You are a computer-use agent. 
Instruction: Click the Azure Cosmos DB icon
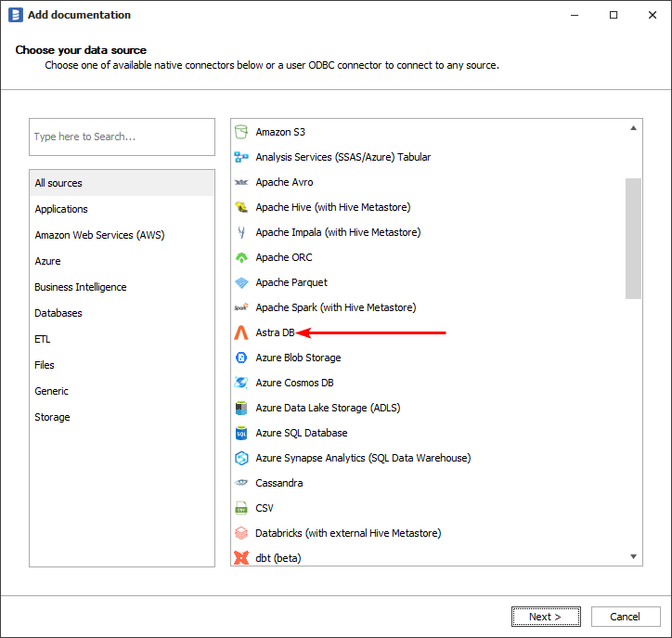[241, 383]
